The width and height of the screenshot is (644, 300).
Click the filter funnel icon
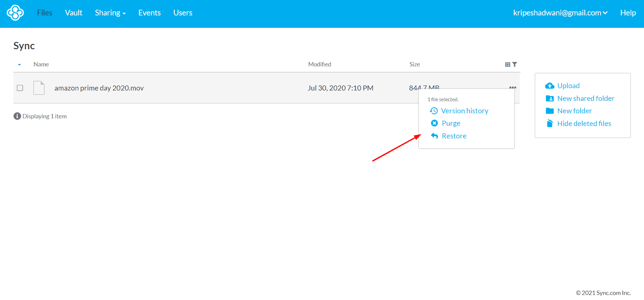pos(514,64)
